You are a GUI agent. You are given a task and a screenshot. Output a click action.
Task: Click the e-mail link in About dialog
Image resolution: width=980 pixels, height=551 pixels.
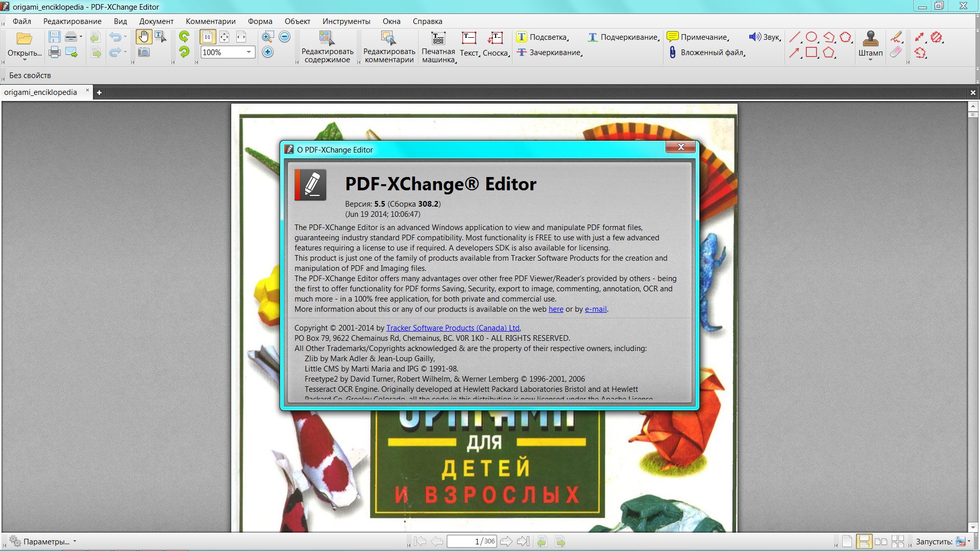pyautogui.click(x=596, y=309)
